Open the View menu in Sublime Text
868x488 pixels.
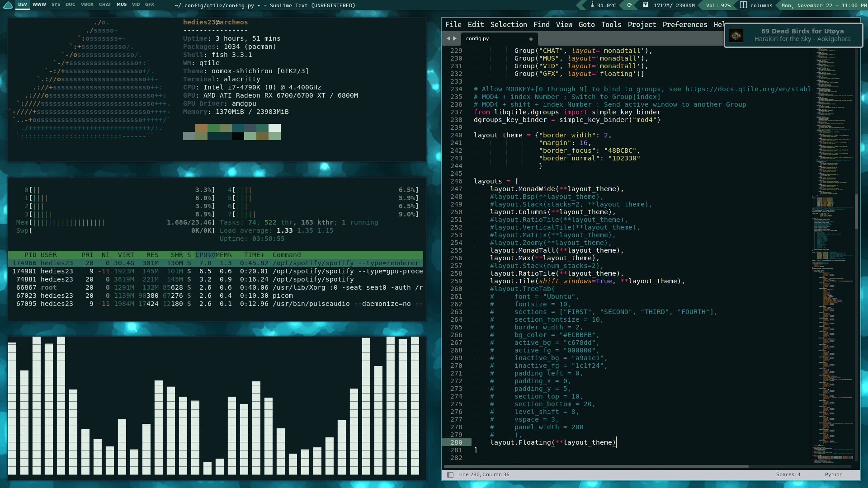click(564, 24)
